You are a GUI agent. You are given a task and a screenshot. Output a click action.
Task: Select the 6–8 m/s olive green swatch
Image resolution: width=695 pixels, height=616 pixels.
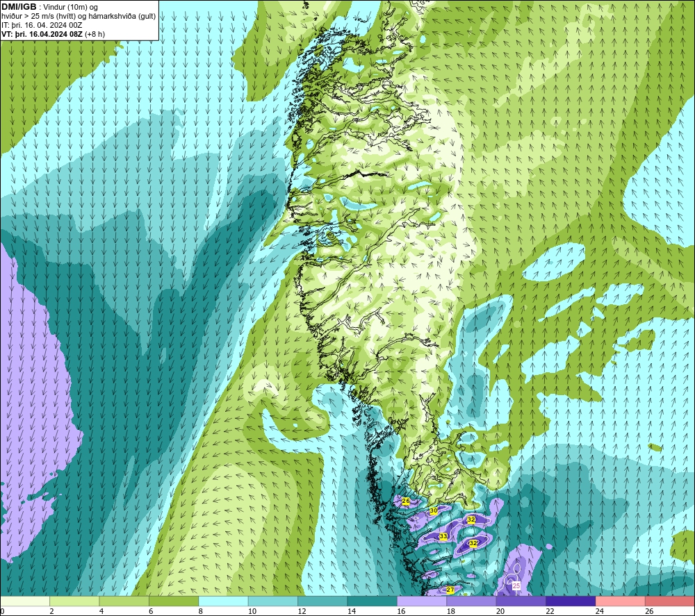click(x=174, y=601)
